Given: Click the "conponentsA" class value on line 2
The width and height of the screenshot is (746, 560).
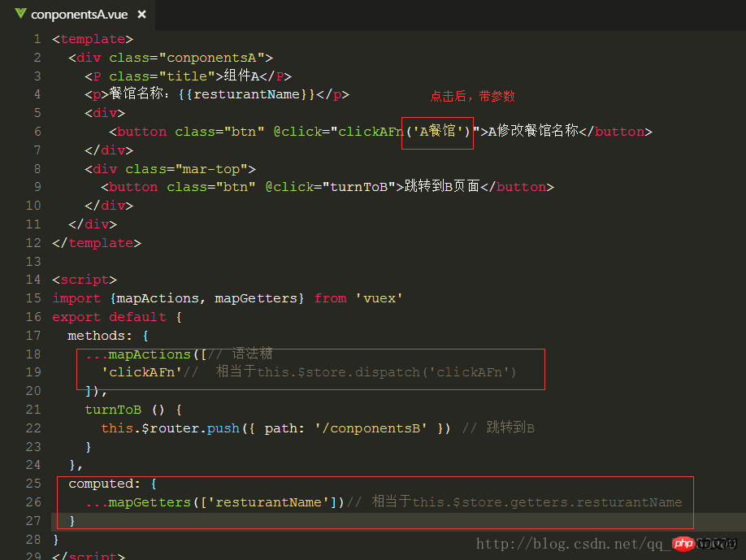Looking at the screenshot, I should 211,58.
